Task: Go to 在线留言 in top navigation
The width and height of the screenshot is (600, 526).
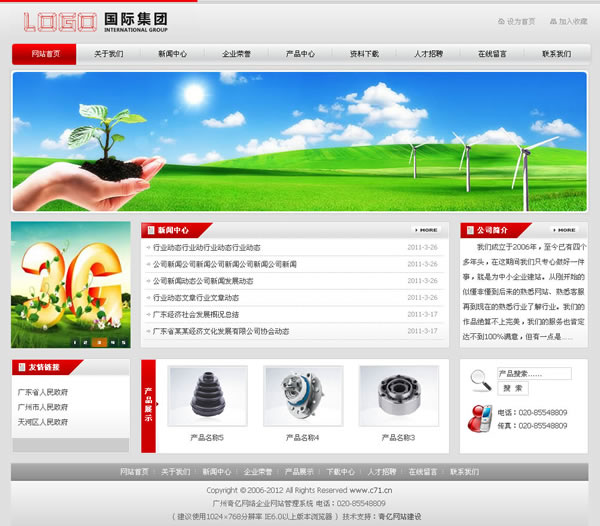Action: click(x=492, y=54)
